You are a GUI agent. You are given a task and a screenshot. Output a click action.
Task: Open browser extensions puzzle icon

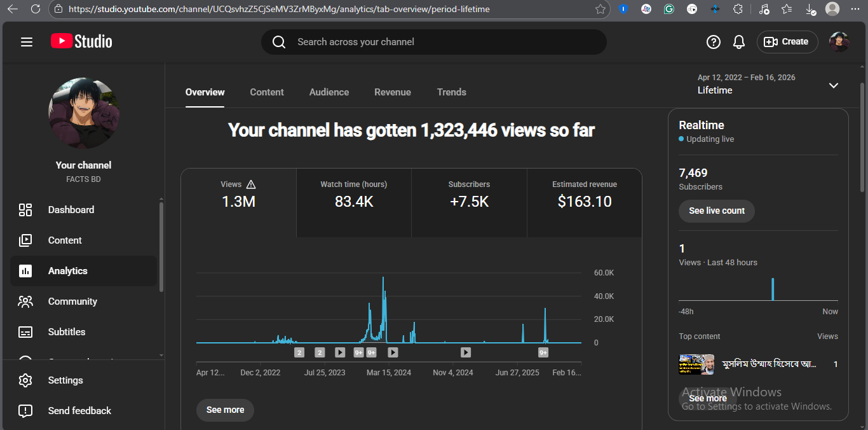pos(738,9)
